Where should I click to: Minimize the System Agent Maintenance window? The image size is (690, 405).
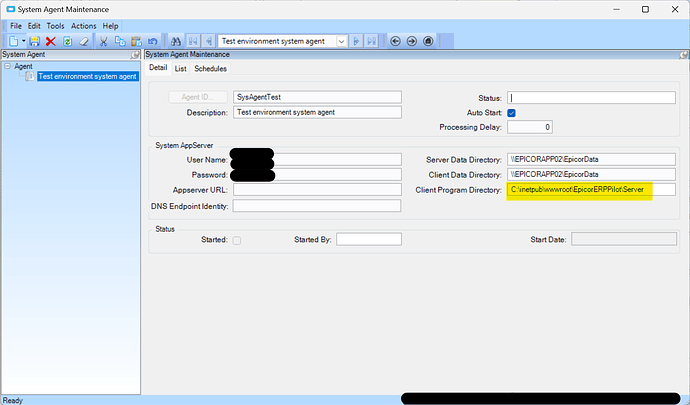[617, 9]
